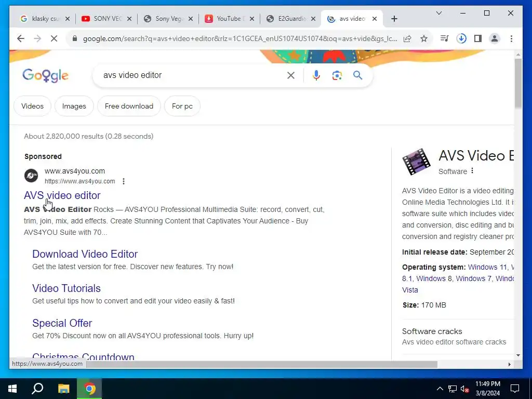
Task: Open the AVS video editor sponsored link
Action: tap(62, 195)
